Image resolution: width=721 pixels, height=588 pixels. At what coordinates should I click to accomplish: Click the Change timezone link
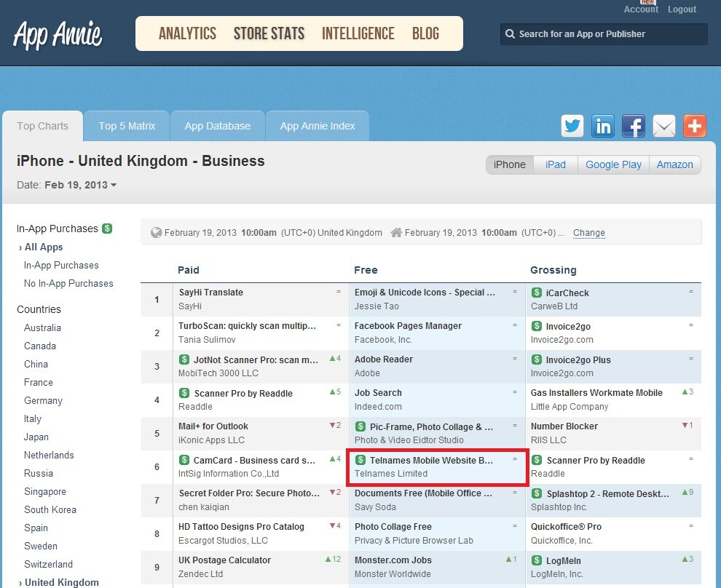pyautogui.click(x=589, y=232)
